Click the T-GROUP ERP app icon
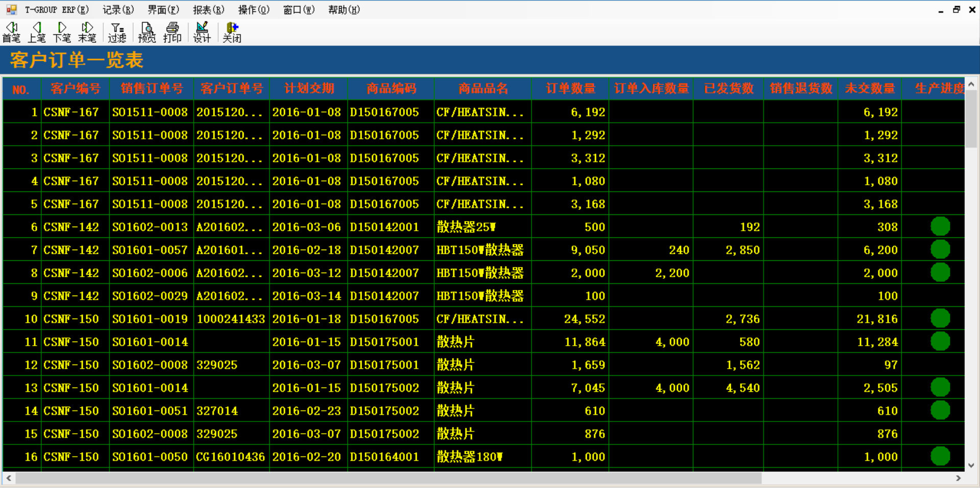980x488 pixels. [11, 9]
